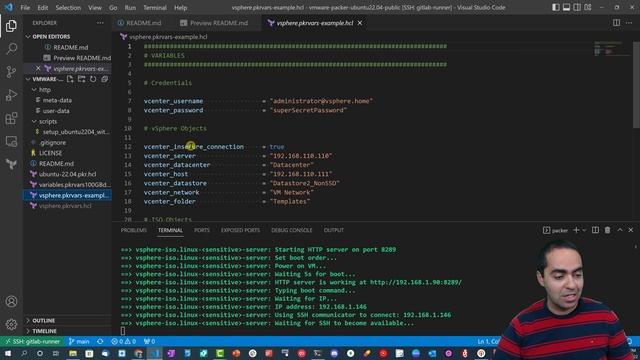640x360 pixels.
Task: Collapse all folders in explorer
Action: point(104,79)
